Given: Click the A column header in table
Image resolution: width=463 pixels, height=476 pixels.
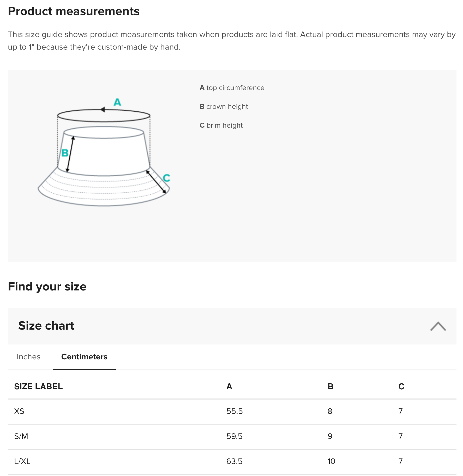Looking at the screenshot, I should coord(229,386).
